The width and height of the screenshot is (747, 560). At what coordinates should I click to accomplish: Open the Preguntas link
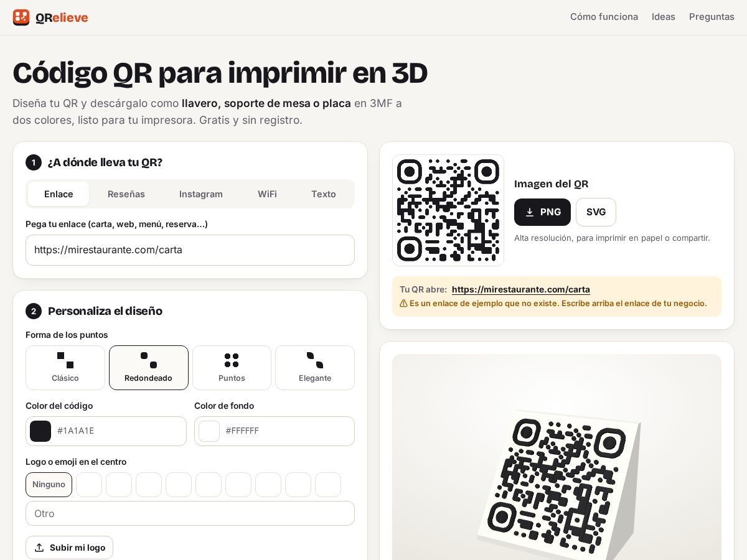pos(712,17)
